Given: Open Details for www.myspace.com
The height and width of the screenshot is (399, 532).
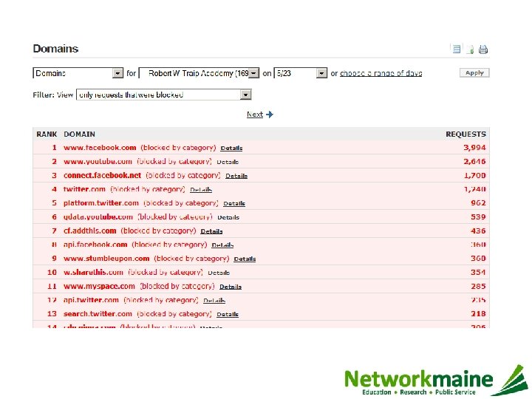Looking at the screenshot, I should click(231, 287).
